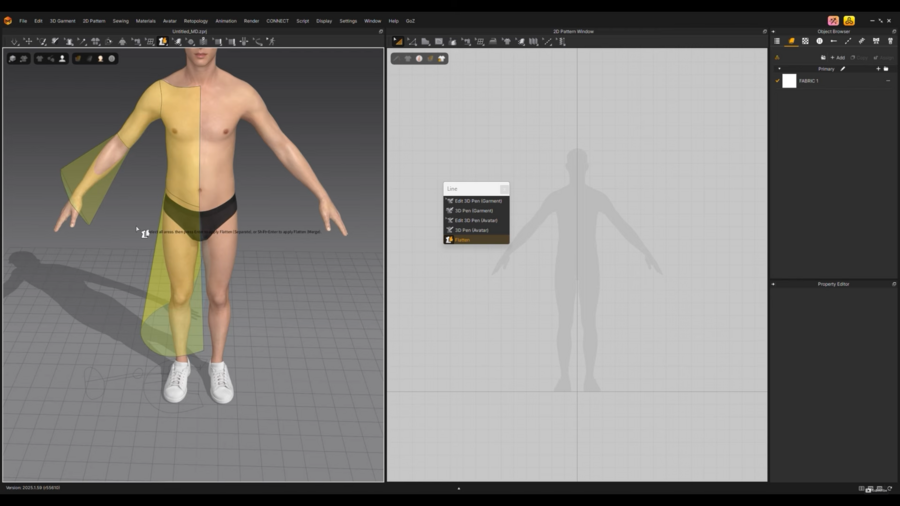Click the white FABRIC 1 color swatch

pyautogui.click(x=789, y=81)
